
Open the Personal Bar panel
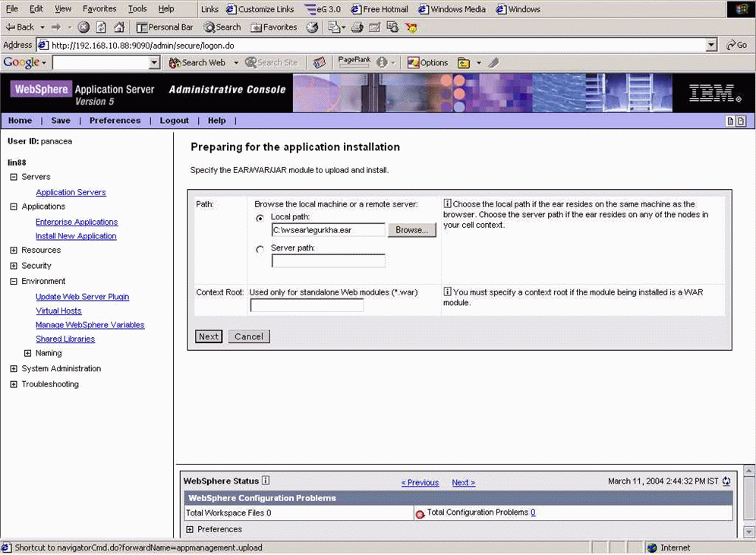pyautogui.click(x=165, y=27)
